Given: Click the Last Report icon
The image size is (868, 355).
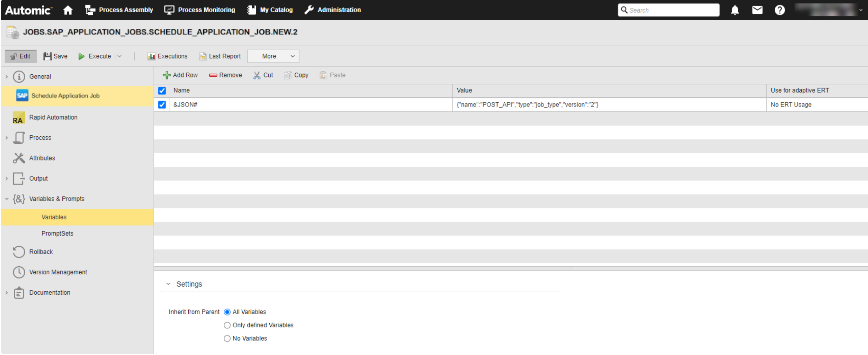Looking at the screenshot, I should (203, 56).
